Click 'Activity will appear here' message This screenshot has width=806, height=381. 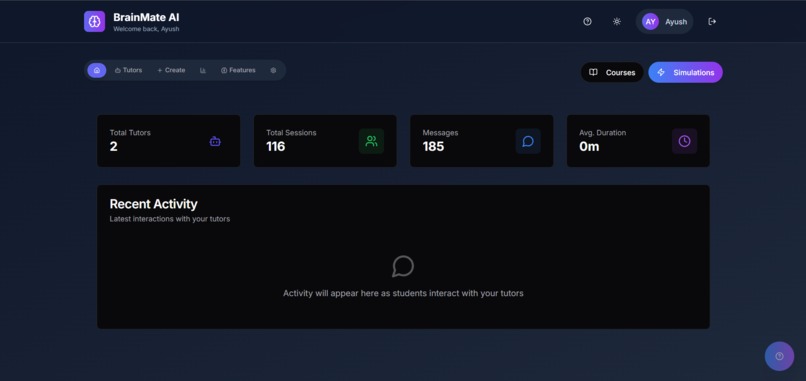pos(403,294)
